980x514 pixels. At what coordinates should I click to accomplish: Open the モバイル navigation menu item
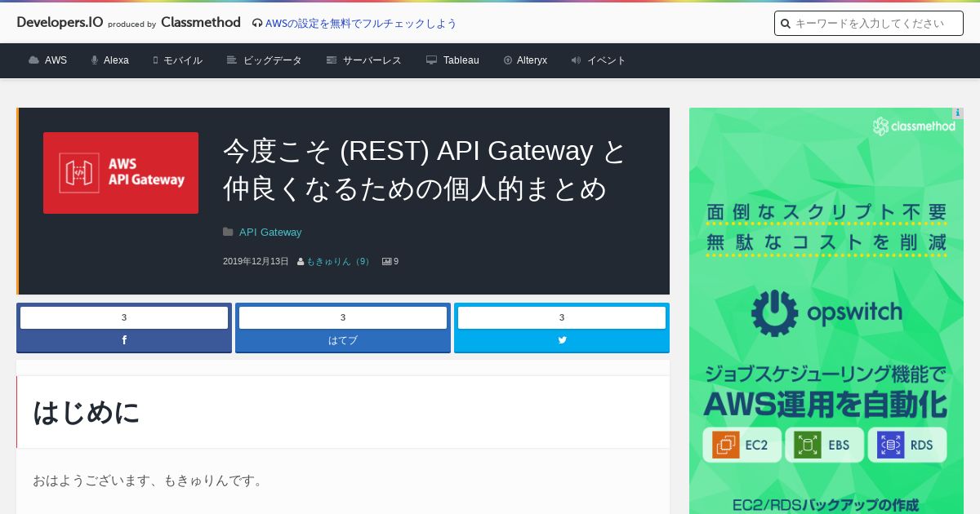click(x=183, y=60)
